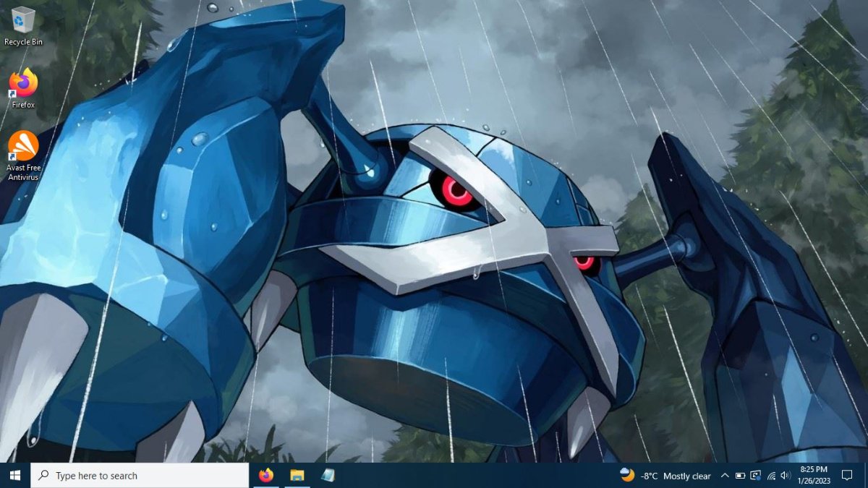Open File Explorer from the taskbar

pos(297,476)
